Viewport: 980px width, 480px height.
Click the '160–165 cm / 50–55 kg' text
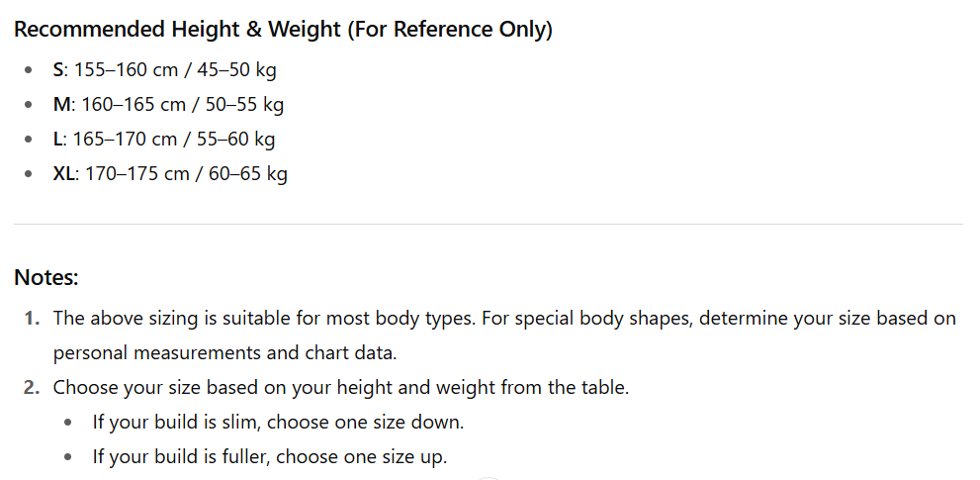coord(183,105)
